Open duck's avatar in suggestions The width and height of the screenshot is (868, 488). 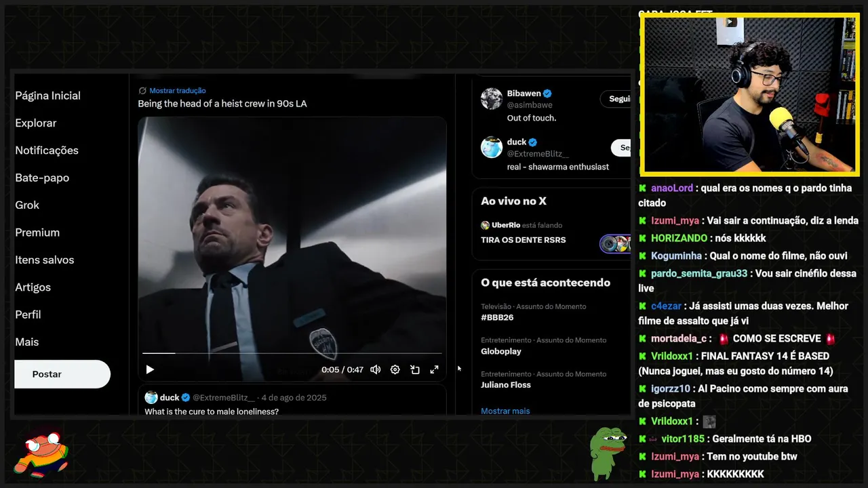click(x=492, y=147)
